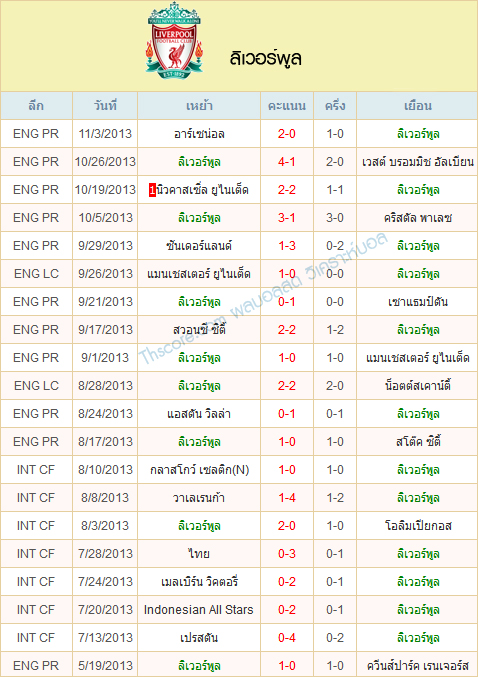Select away team โอลิมเปียกอส
Viewport: 478px width, 677px height.
point(418,526)
